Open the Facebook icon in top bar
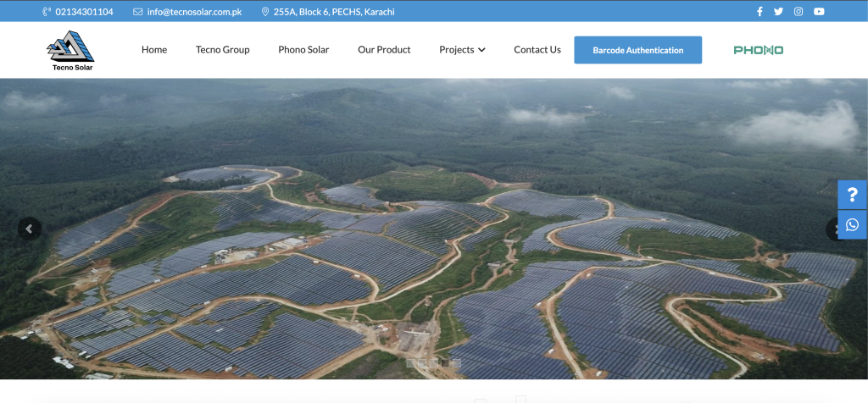Image resolution: width=868 pixels, height=403 pixels. point(759,12)
